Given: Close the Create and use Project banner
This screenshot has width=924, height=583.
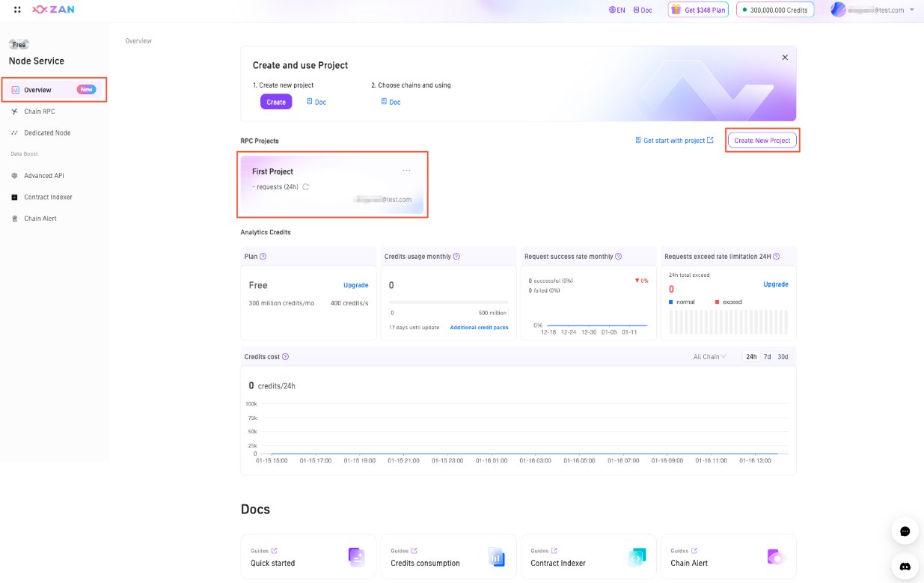Looking at the screenshot, I should [785, 58].
